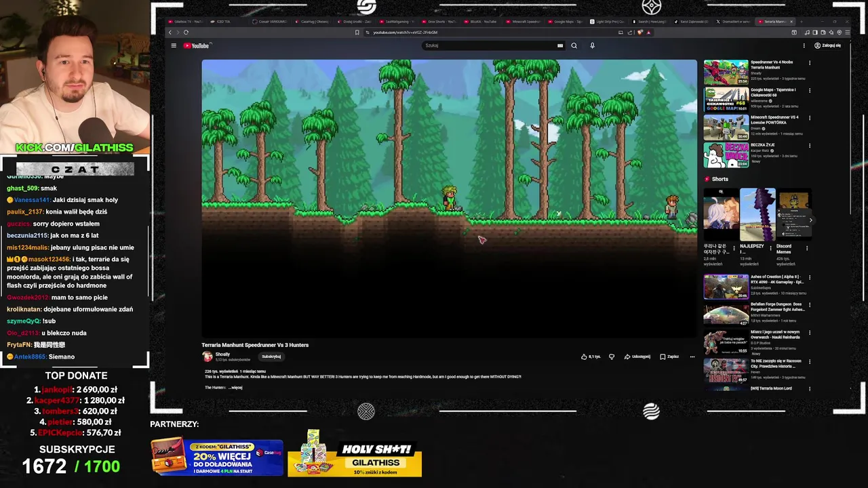
Task: Reload the page with browser refresh icon
Action: click(x=186, y=32)
